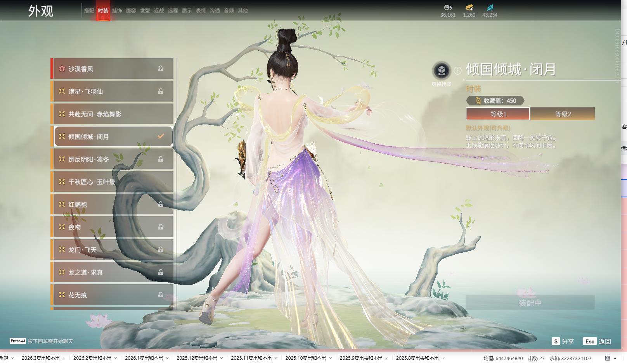Open the 2025.12卖出和不出 sheet dropdown arrow
The width and height of the screenshot is (627, 364).
(222, 358)
